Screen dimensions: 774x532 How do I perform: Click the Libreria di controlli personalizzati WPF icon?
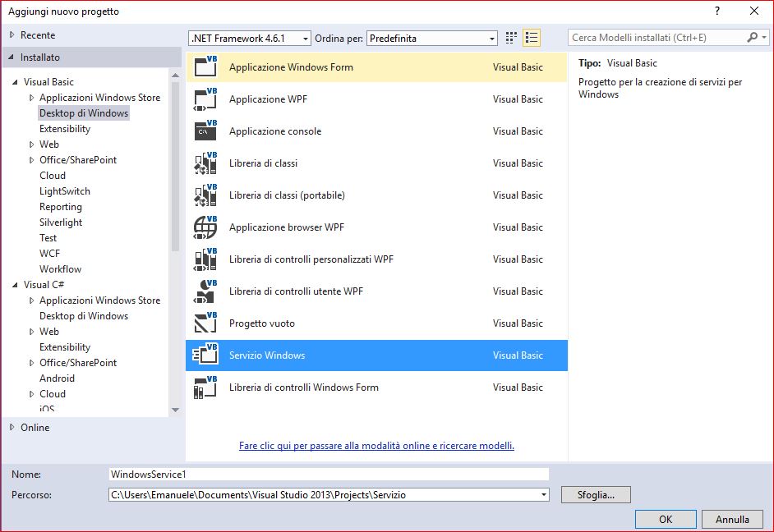coord(205,259)
